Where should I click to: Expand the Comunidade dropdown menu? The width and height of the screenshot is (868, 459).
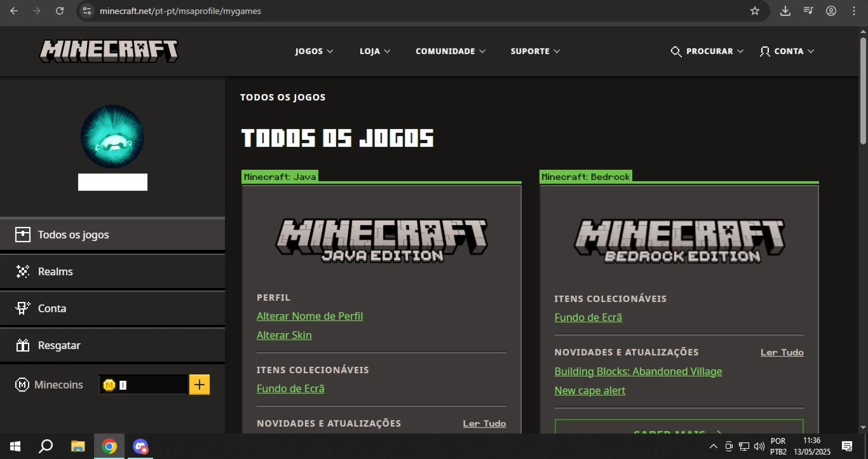point(451,51)
